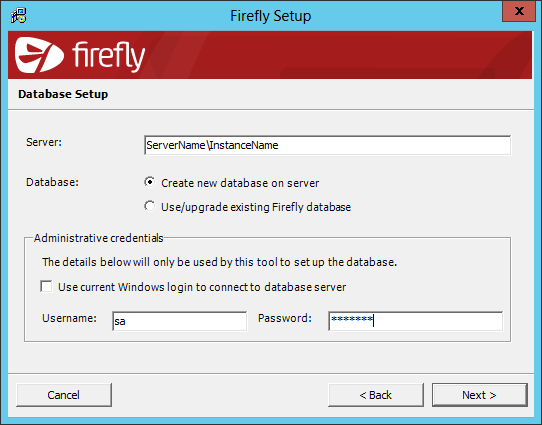Click the Next > button

coord(479,395)
